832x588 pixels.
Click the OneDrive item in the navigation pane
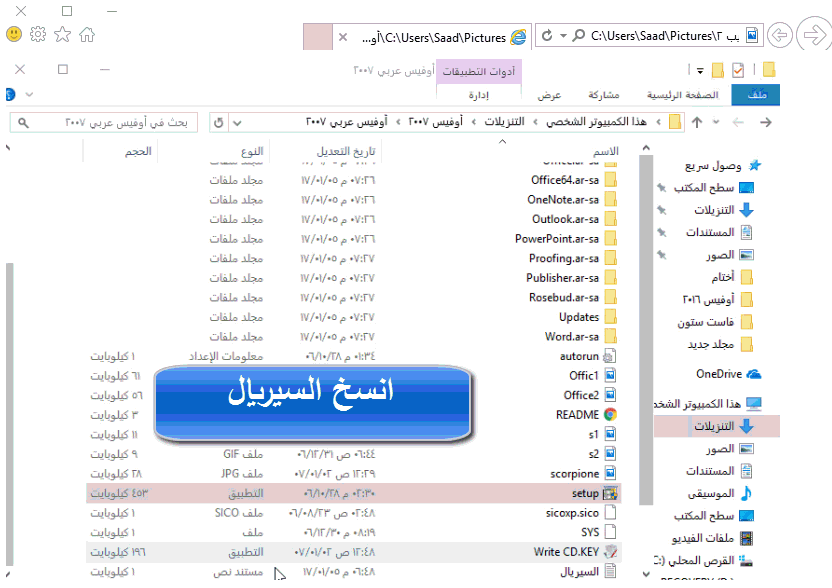coord(718,374)
